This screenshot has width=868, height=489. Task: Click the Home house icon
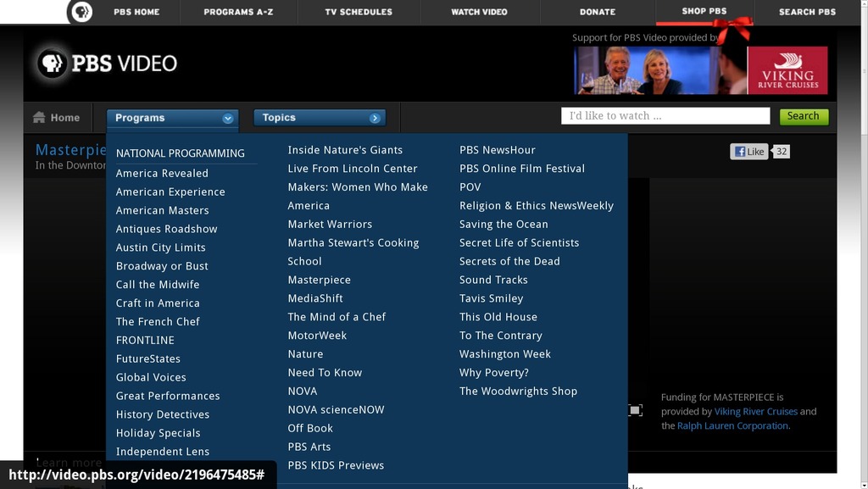pyautogui.click(x=39, y=117)
